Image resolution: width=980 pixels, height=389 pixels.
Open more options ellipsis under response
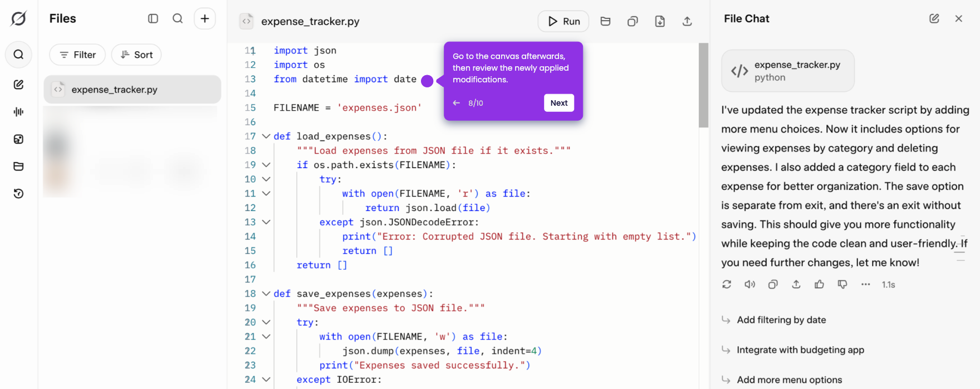[x=865, y=284]
